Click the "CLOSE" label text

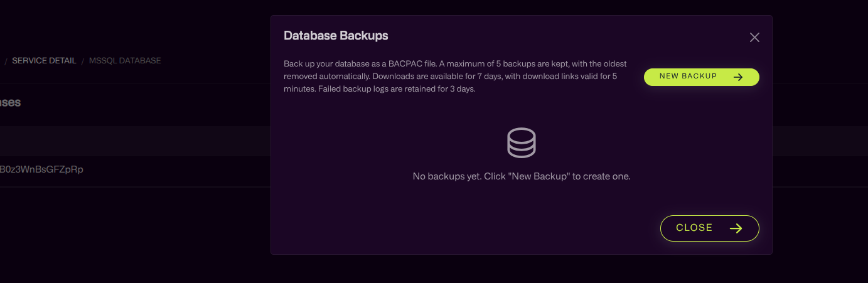[694, 228]
